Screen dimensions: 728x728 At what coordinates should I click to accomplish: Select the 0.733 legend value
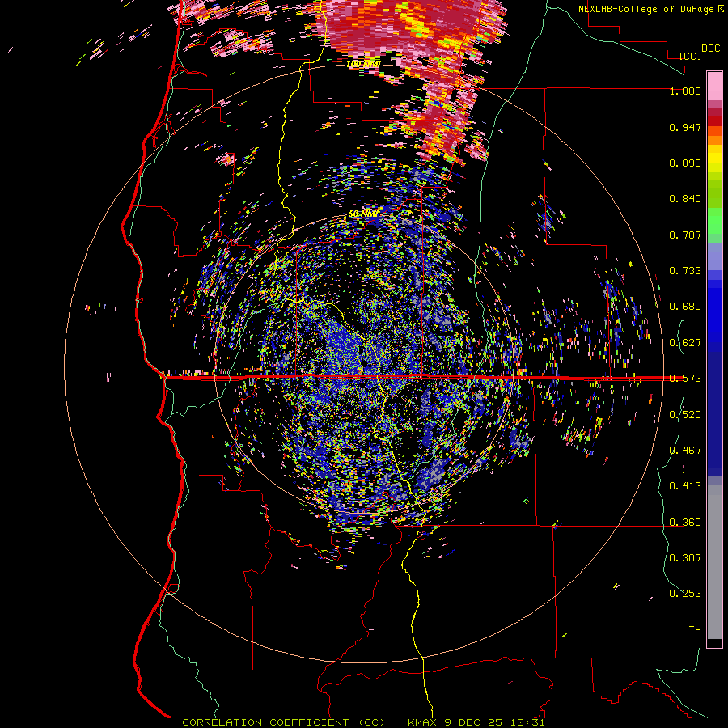point(685,271)
